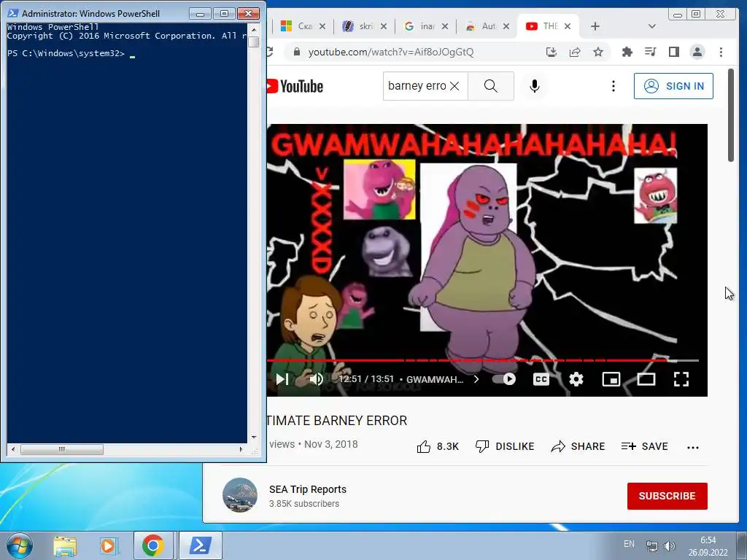Open the SEA Trip Reports channel name link
747x560 pixels.
(308, 489)
